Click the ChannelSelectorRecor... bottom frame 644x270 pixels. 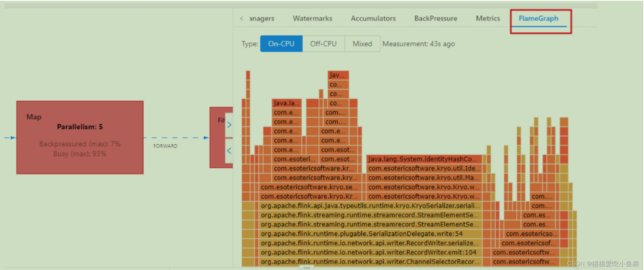click(x=370, y=262)
